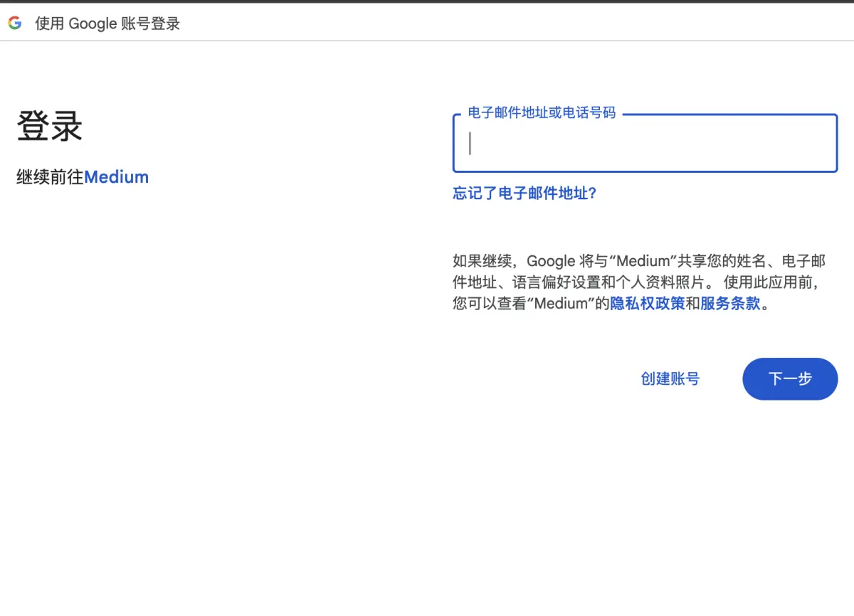Open the Medium link under 登录 heading

click(x=116, y=177)
